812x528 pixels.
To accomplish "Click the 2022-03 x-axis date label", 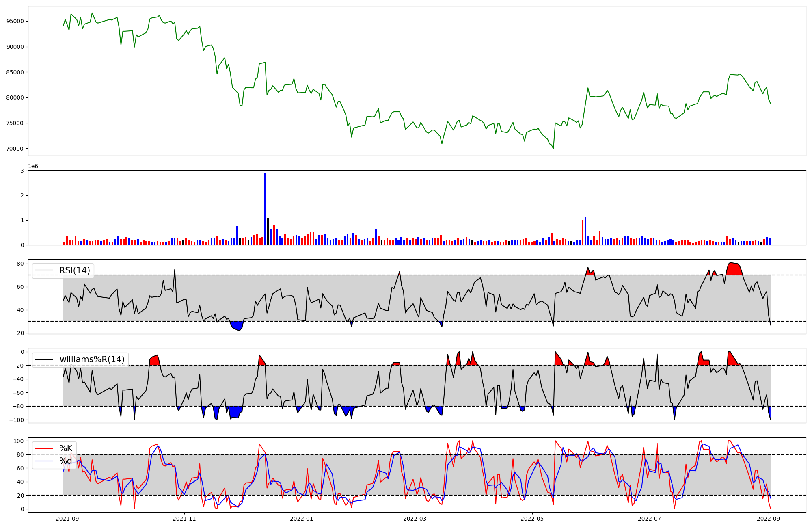I will (x=415, y=519).
